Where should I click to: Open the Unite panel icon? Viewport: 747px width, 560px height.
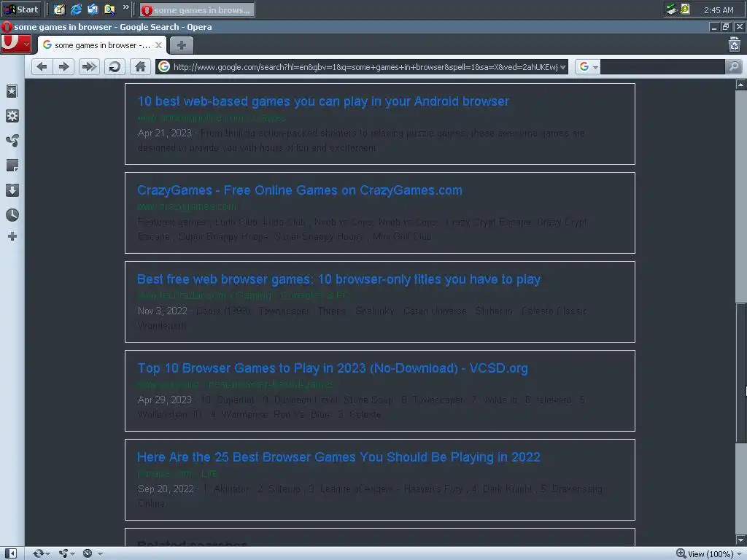pos(12,141)
